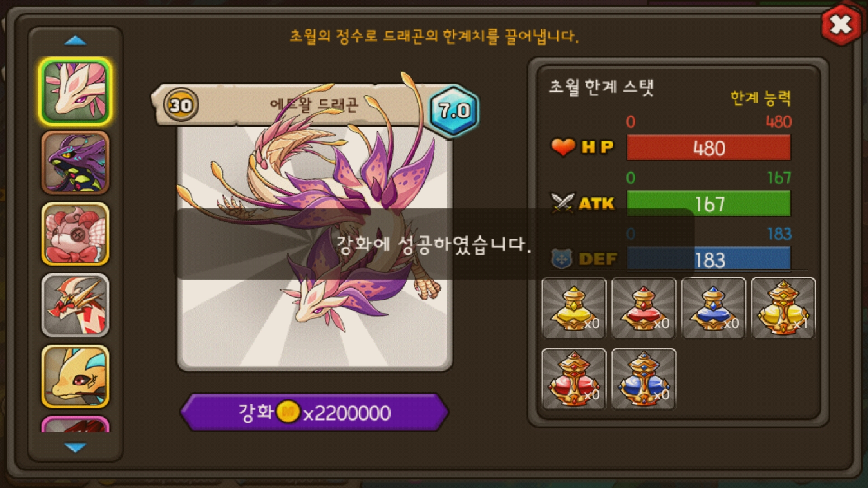Choose the purple dragon portrait in sidebar
Image resolution: width=868 pixels, height=488 pixels.
(75, 163)
